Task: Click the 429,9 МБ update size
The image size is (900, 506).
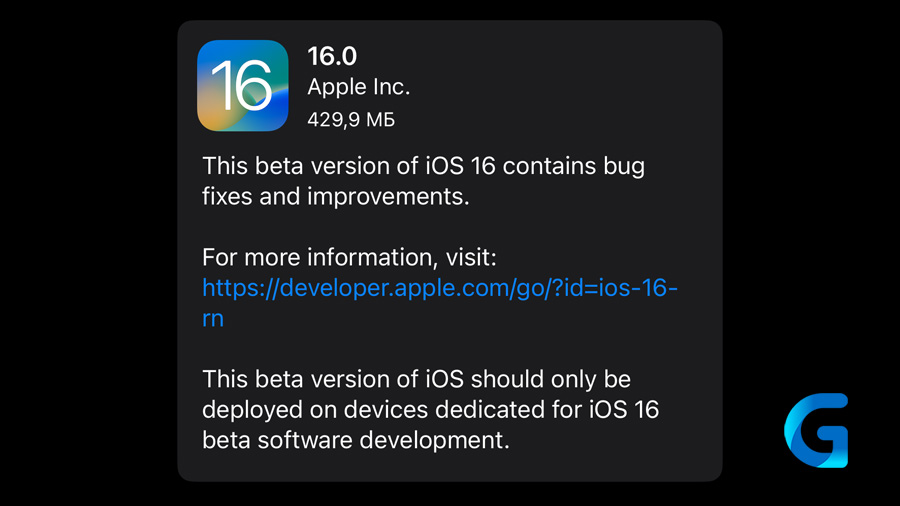Action: tap(351, 119)
